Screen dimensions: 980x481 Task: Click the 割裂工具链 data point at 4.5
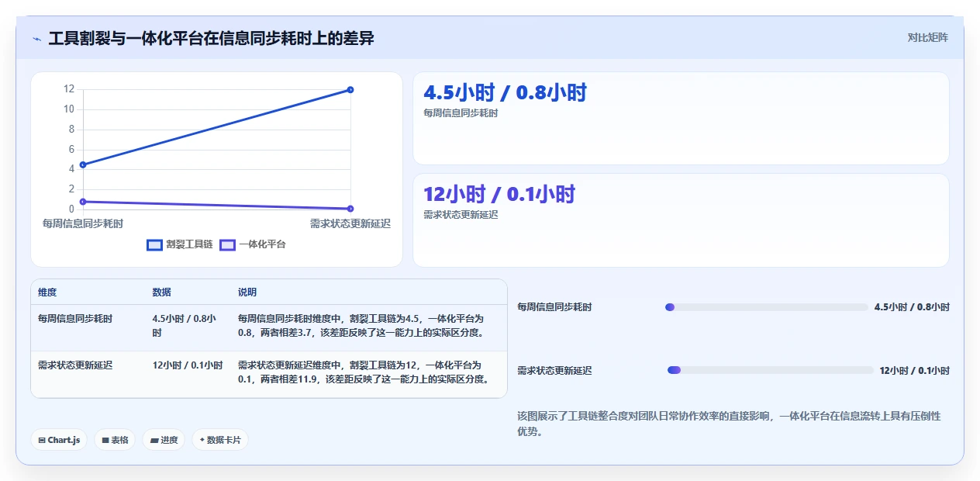pyautogui.click(x=82, y=164)
